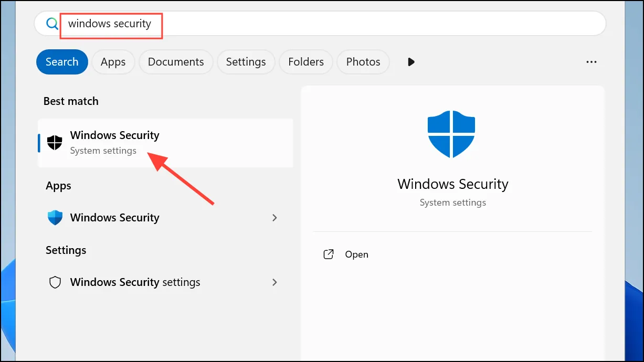Switch to the Settings filter tab
The height and width of the screenshot is (362, 644).
point(246,62)
